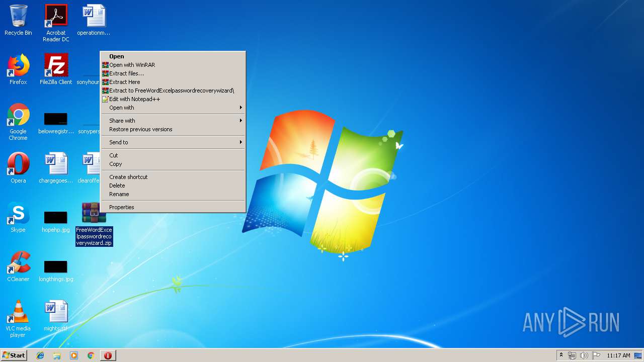This screenshot has width=644, height=362.
Task: Extract to FreeWordExcelpasswordrecoverywizard\ folder
Action: tap(173, 90)
